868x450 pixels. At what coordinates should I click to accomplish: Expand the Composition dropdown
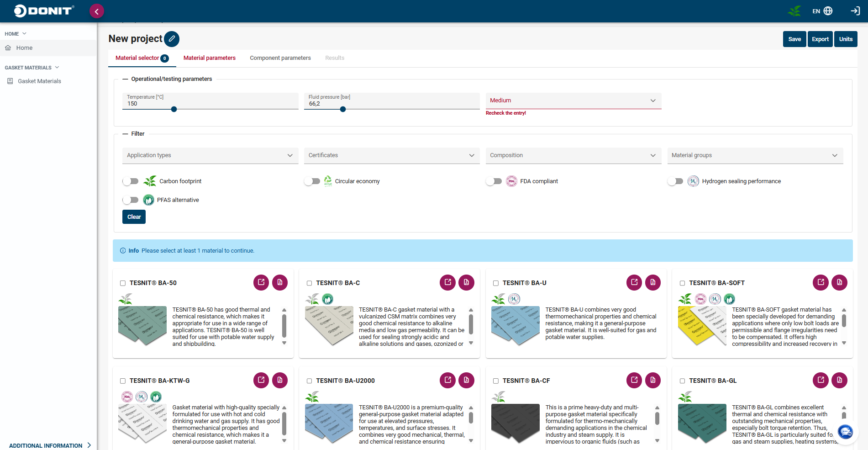coord(573,155)
